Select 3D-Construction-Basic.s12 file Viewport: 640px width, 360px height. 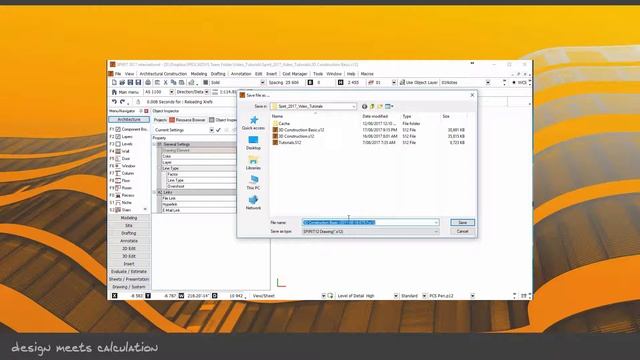[x=298, y=130]
